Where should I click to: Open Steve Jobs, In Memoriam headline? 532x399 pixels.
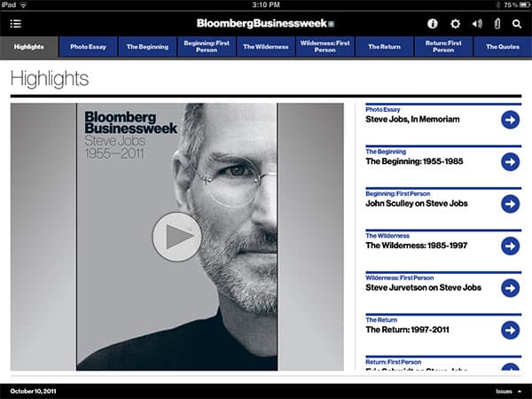coord(412,120)
